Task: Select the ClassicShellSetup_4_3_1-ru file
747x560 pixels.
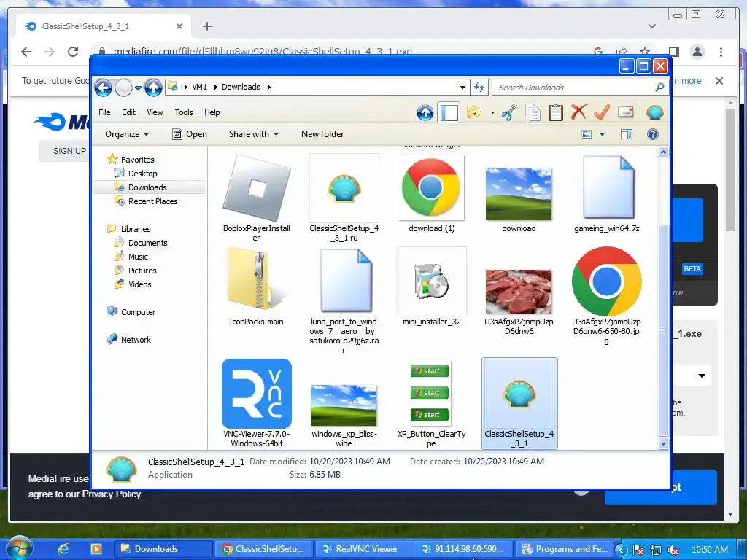Action: click(344, 198)
